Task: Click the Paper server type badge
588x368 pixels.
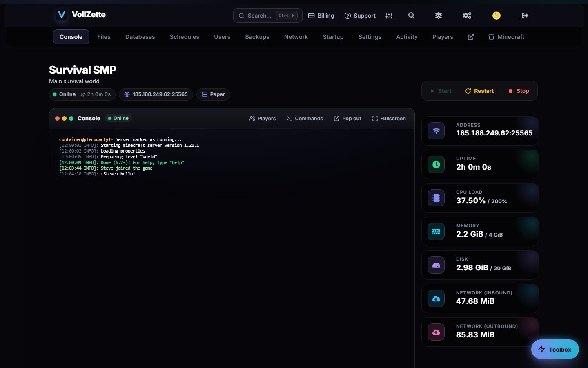Action: coord(213,94)
